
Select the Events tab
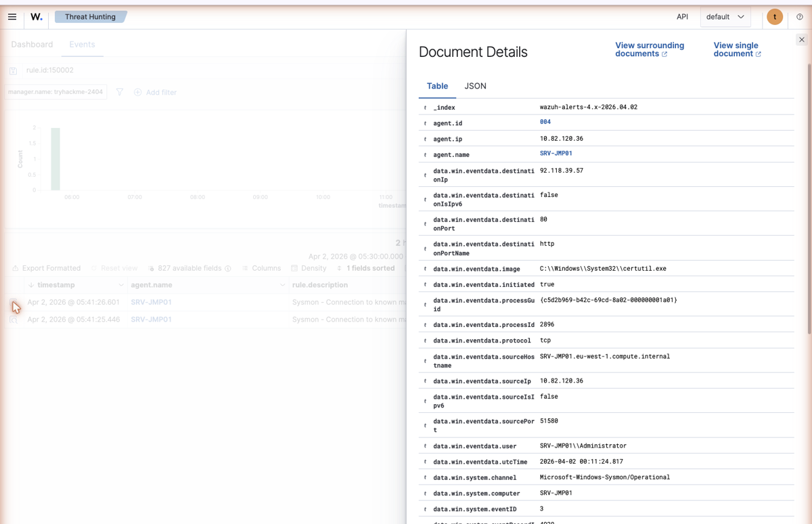click(x=82, y=45)
